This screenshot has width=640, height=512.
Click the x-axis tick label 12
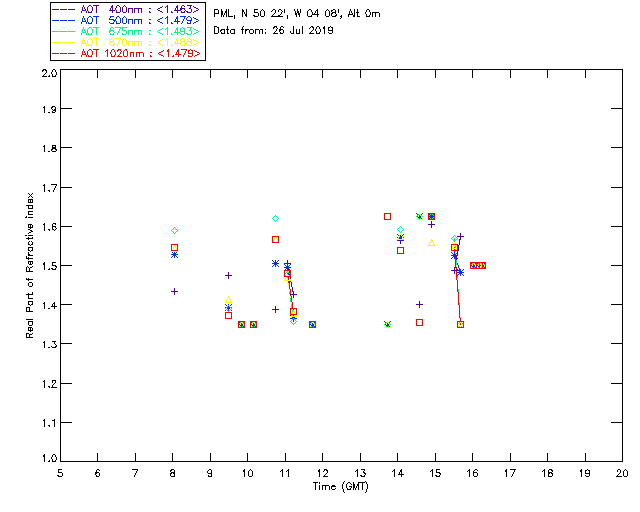point(322,473)
